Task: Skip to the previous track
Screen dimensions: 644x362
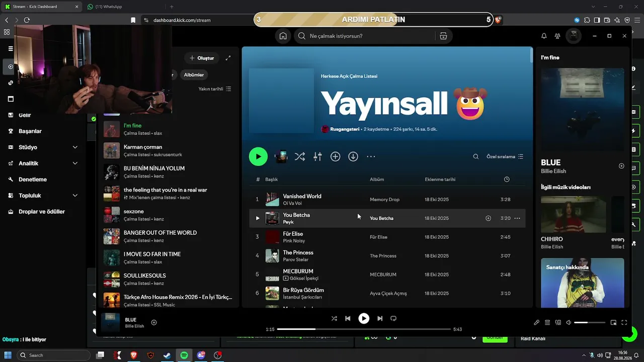Action: tap(348, 318)
